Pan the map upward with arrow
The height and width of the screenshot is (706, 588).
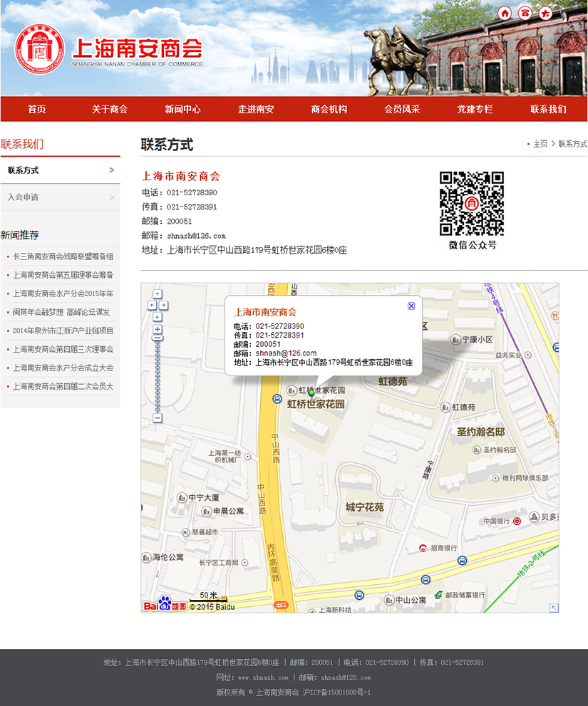click(x=158, y=294)
